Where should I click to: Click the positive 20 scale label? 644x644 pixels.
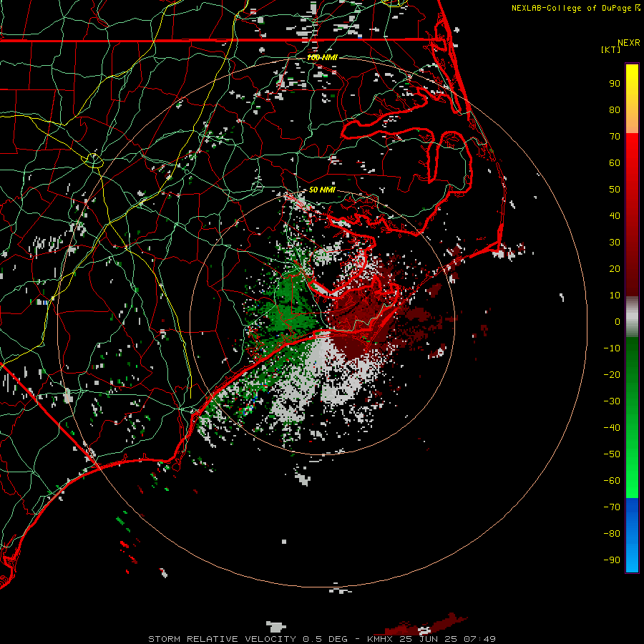coord(615,269)
